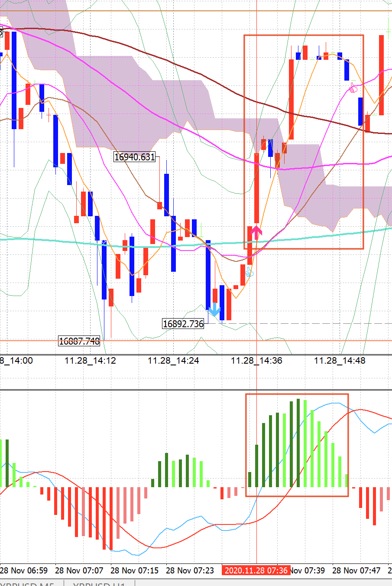Click the 16887.748 price label

coord(79,341)
